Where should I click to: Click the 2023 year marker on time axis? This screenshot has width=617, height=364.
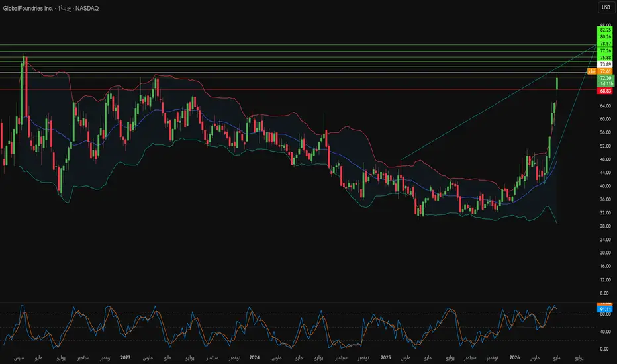[126, 357]
